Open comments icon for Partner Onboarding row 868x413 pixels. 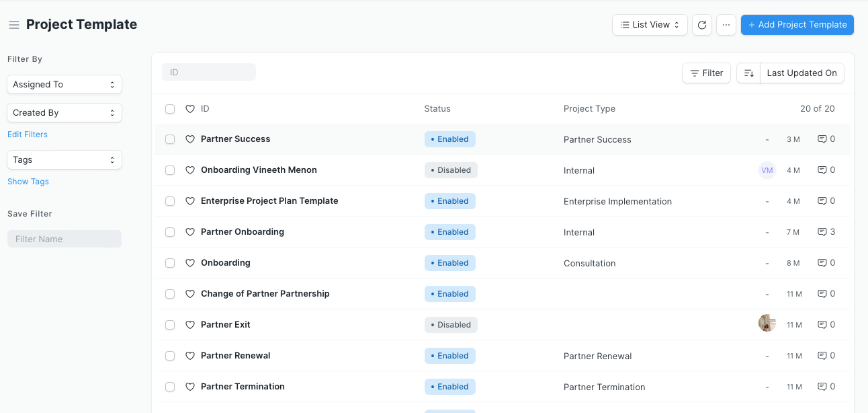pos(822,232)
